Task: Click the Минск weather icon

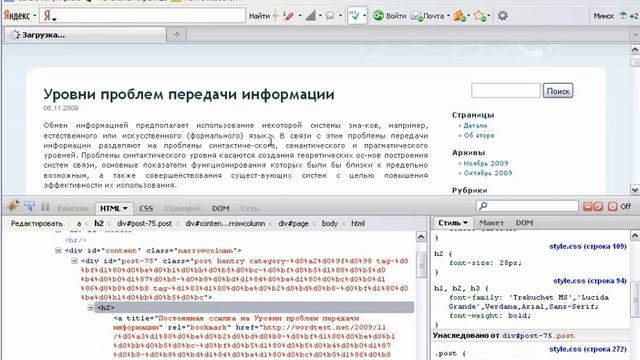Action: pos(622,16)
